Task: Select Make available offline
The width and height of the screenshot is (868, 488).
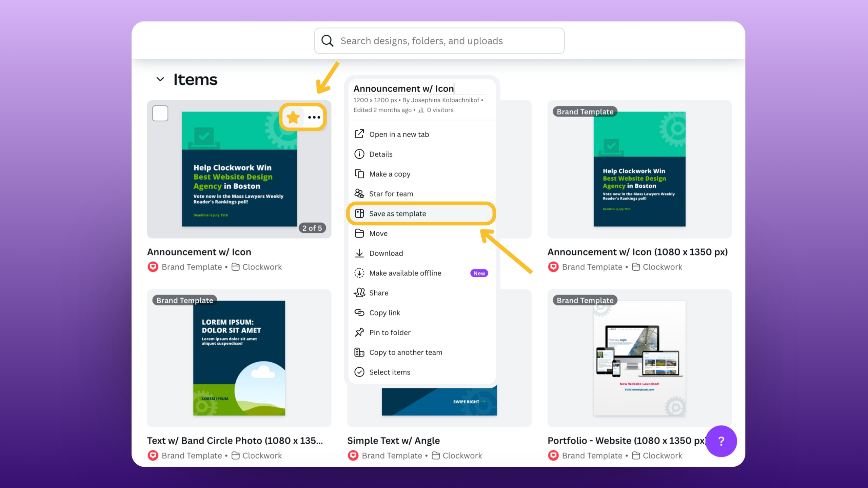Action: [x=422, y=273]
